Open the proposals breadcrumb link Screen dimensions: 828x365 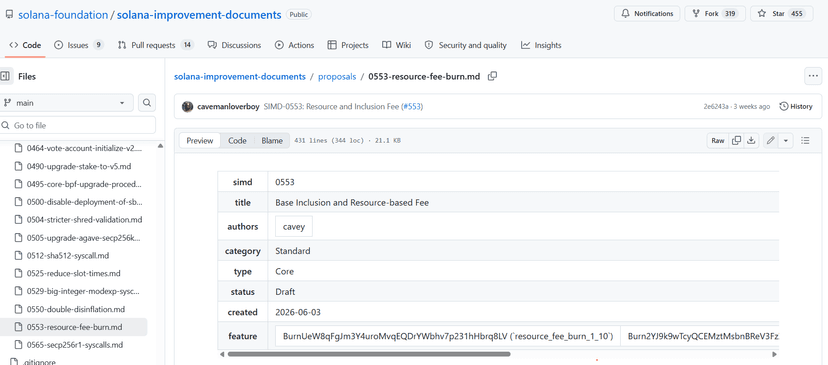click(337, 77)
